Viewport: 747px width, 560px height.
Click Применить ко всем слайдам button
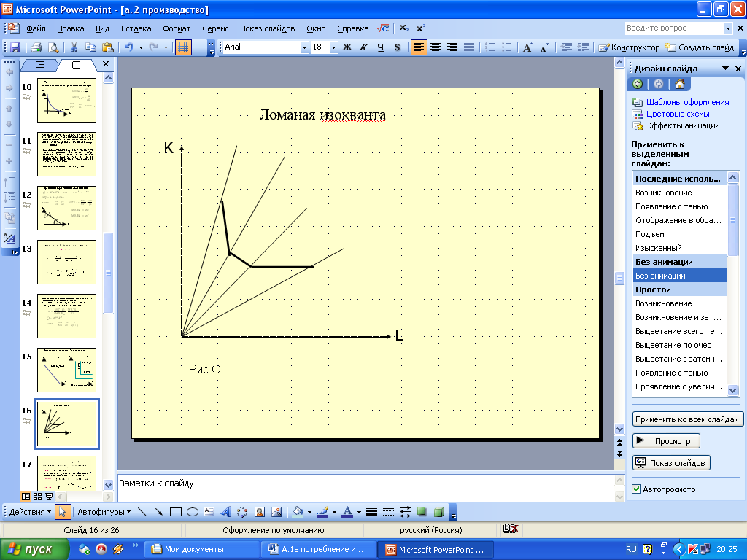point(687,419)
